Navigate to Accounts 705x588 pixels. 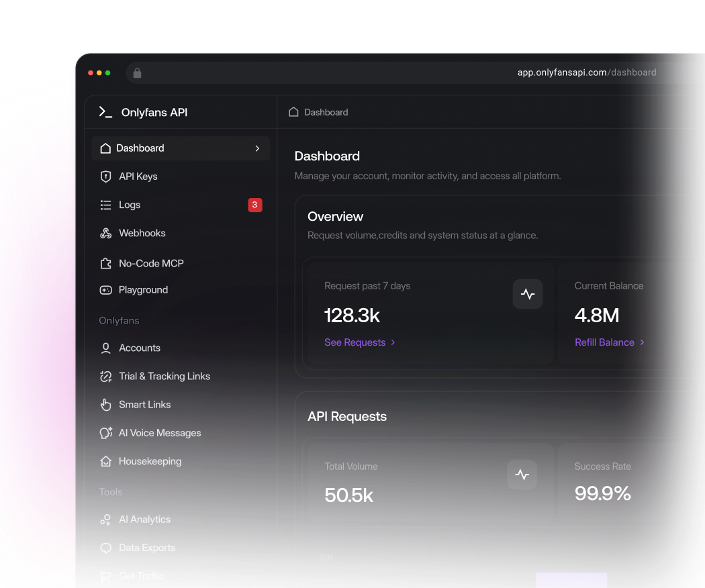point(140,348)
